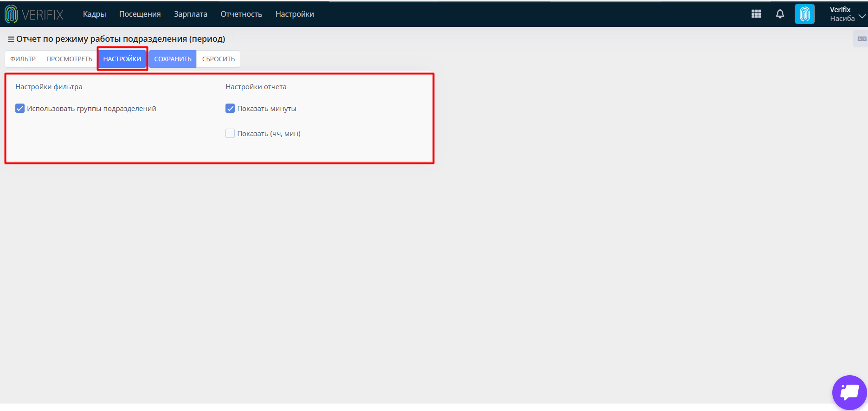Open the apps grid icon

756,14
